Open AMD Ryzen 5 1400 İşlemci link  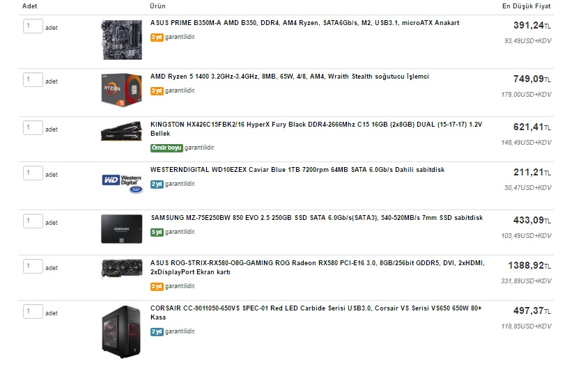290,77
